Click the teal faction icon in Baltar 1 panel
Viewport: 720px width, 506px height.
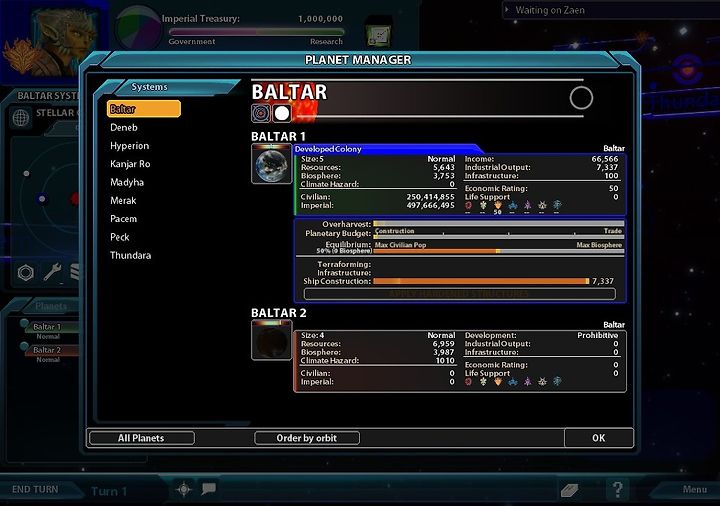(x=557, y=205)
